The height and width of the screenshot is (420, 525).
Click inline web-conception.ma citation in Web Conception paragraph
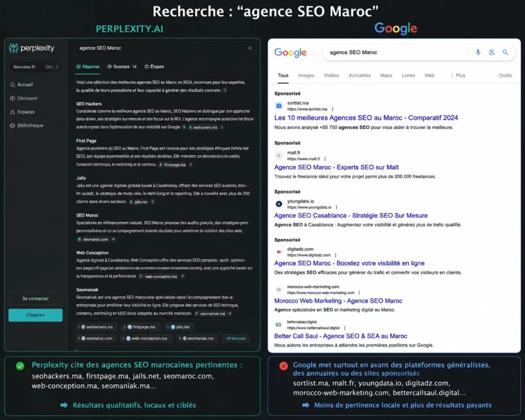[159, 276]
